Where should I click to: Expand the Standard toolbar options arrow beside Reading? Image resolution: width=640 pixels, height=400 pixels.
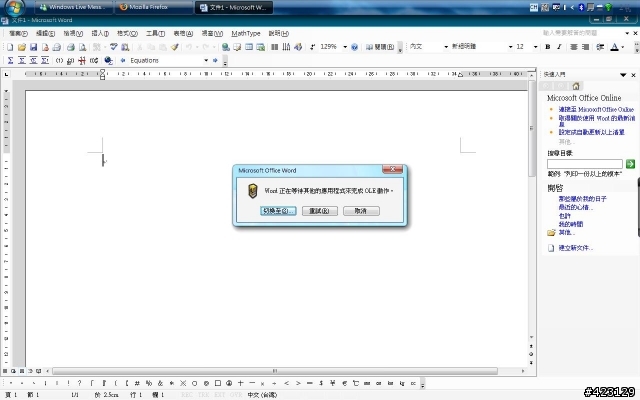click(x=400, y=48)
